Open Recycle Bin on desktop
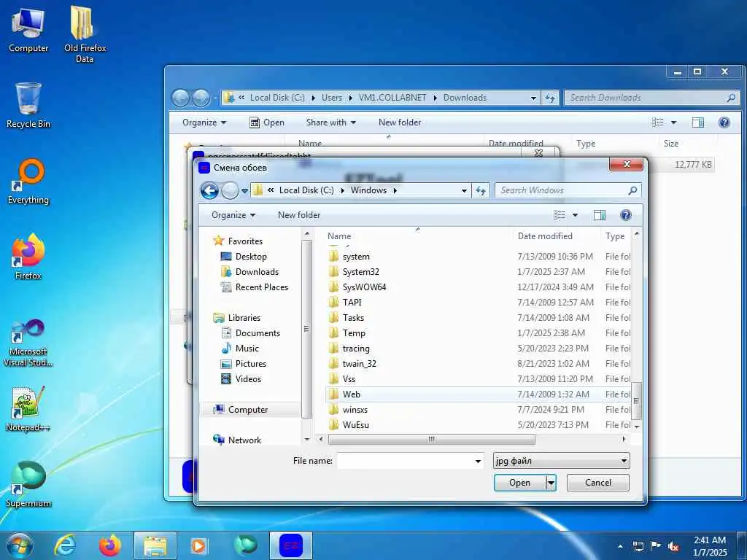The width and height of the screenshot is (747, 560). 28,105
